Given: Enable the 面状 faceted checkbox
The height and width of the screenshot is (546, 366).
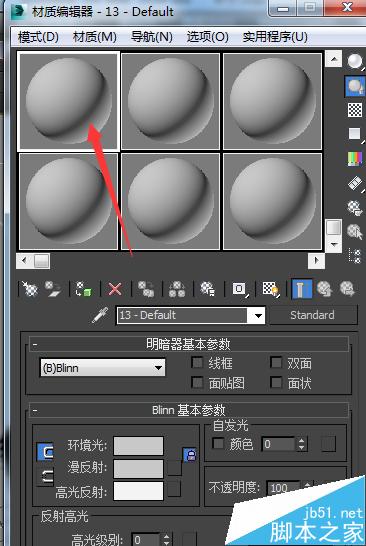Looking at the screenshot, I should pyautogui.click(x=276, y=383).
